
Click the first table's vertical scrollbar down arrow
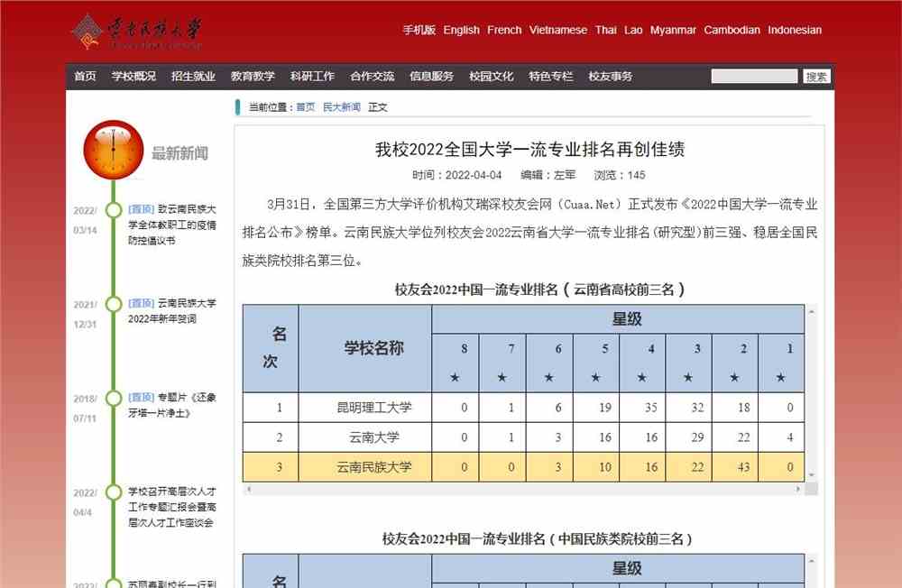click(x=811, y=475)
